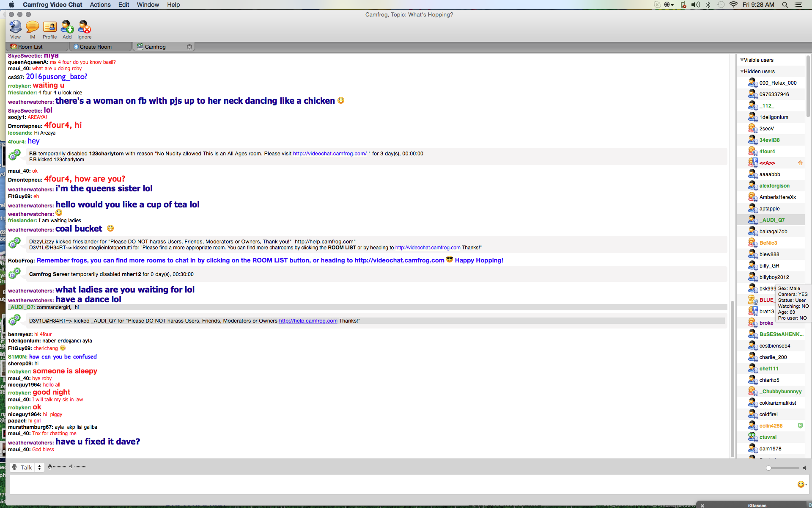The image size is (812, 508).
Task: Click the chat area vertical scrollbar
Action: [732, 379]
